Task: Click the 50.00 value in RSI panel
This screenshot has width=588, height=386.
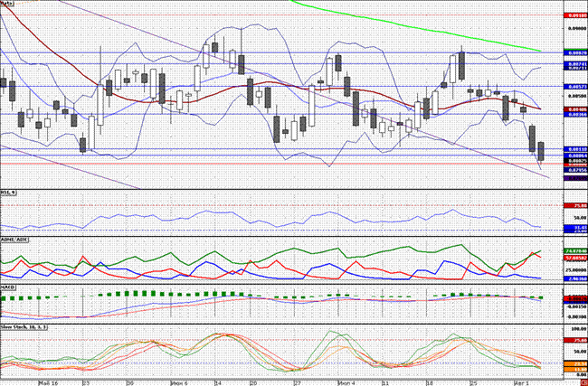Action: coord(579,217)
